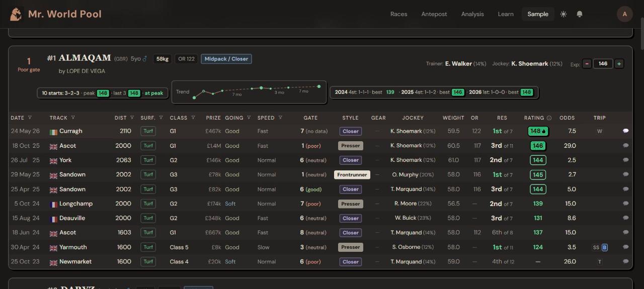Click the UK flag beside Newmarket
Image resolution: width=644 pixels, height=289 pixels.
point(53,262)
